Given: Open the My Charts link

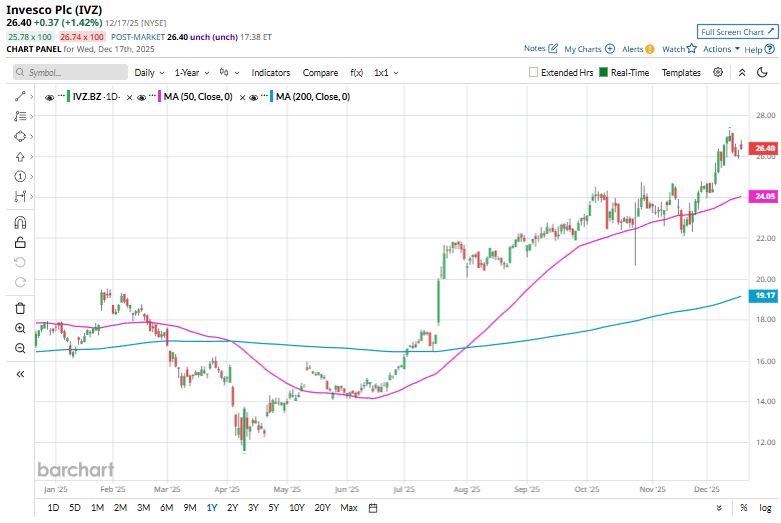Looking at the screenshot, I should coord(589,48).
